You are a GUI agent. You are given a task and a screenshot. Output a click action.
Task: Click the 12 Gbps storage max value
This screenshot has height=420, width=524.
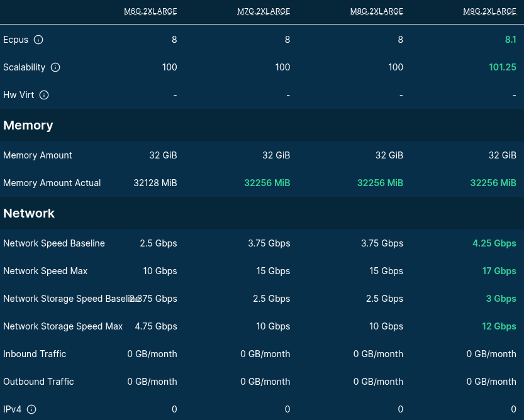coord(499,326)
